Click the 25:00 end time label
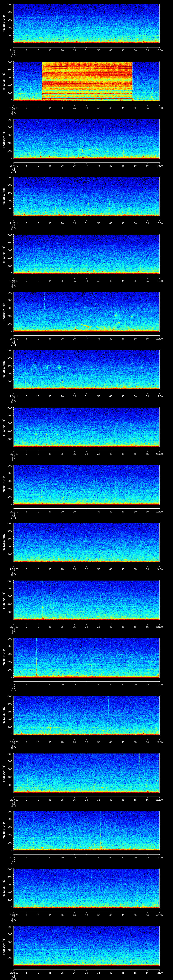Screen dimensions: 173x980 click(x=159, y=627)
